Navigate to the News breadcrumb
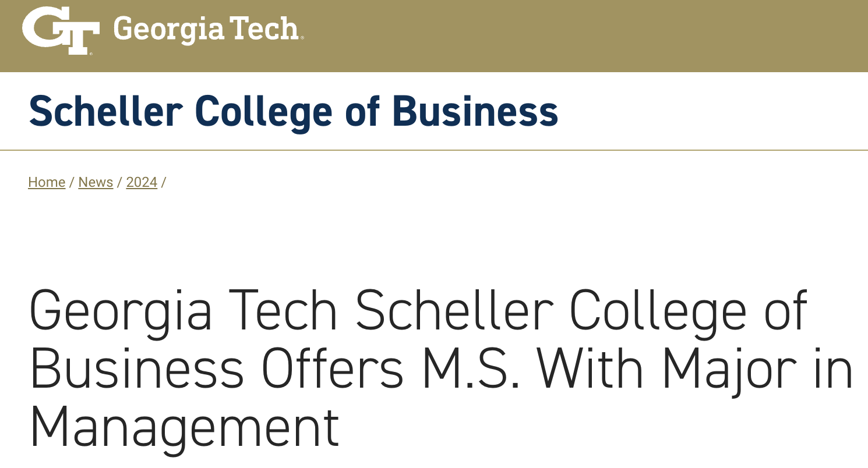 coord(96,182)
